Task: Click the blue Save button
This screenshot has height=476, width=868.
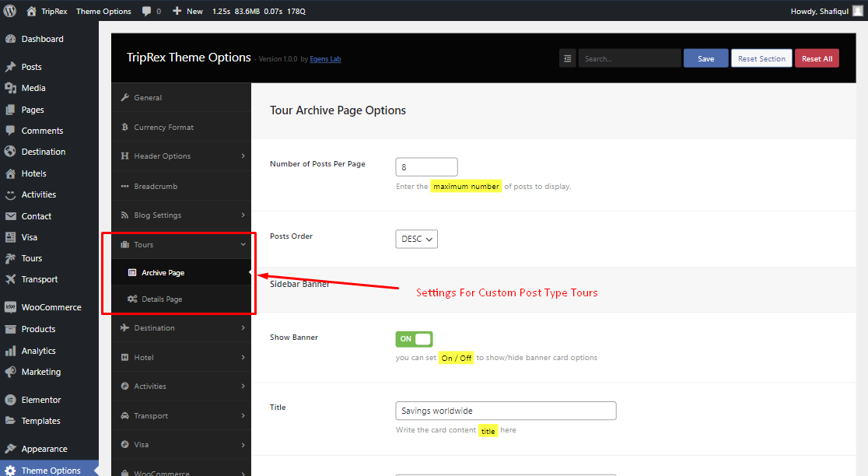Action: pyautogui.click(x=705, y=58)
